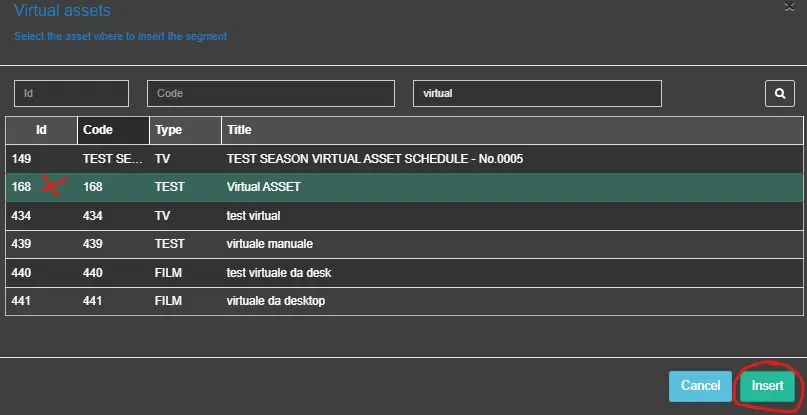Sort by the Type column header
Image resolution: width=807 pixels, height=415 pixels.
(185, 130)
